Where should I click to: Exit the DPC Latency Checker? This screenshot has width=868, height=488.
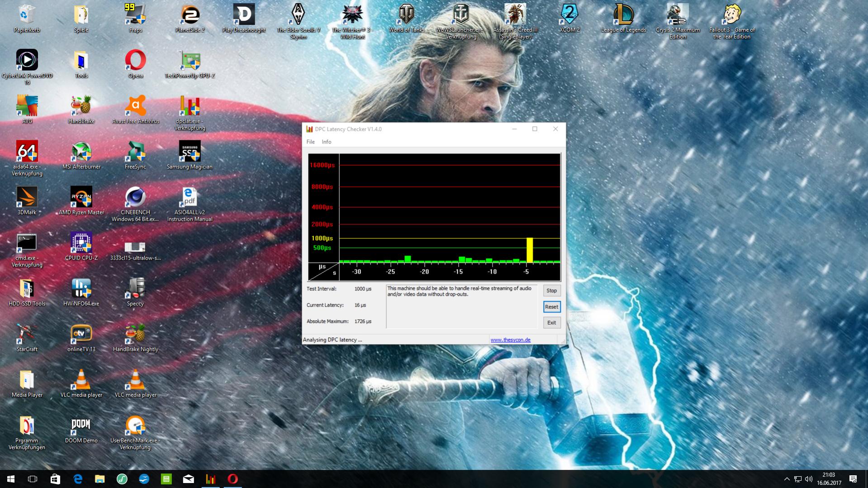pos(551,322)
